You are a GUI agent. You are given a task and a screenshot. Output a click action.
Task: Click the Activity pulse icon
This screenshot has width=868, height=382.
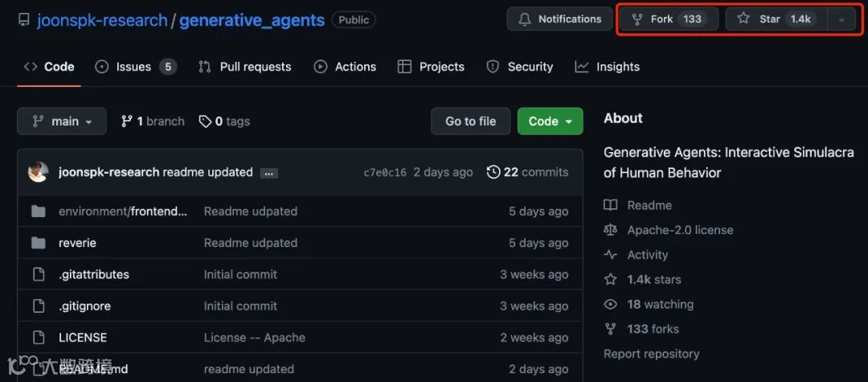(611, 255)
